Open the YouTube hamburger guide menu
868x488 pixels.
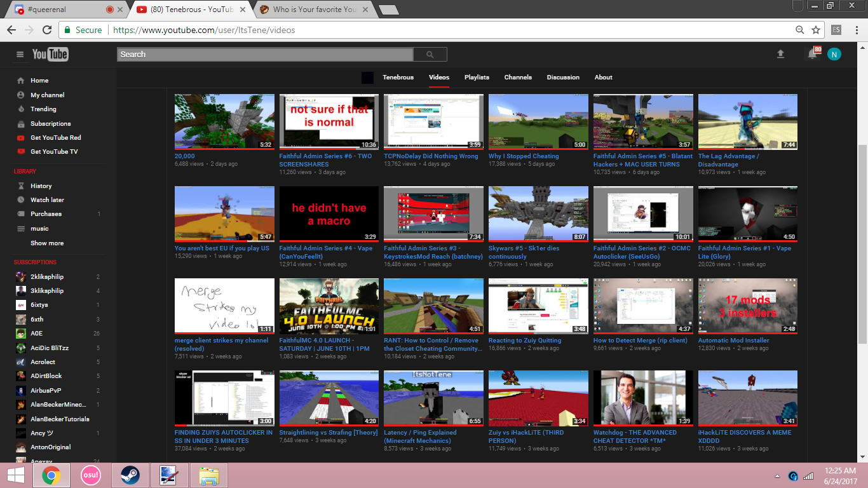(20, 55)
